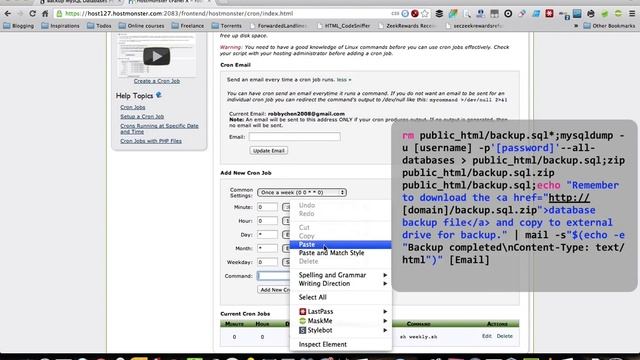Delete the weekly.sh cron job
The width and height of the screenshot is (640, 360).
[504, 336]
